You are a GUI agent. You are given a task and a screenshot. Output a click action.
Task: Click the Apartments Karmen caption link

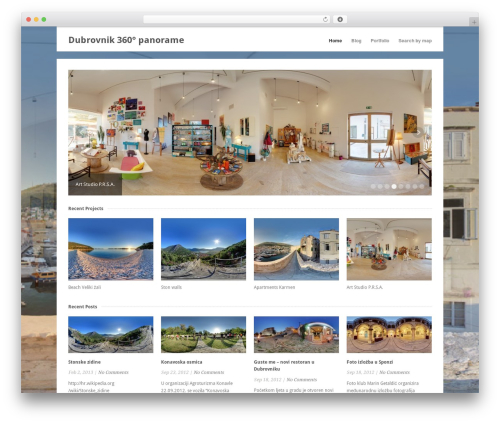[274, 287]
